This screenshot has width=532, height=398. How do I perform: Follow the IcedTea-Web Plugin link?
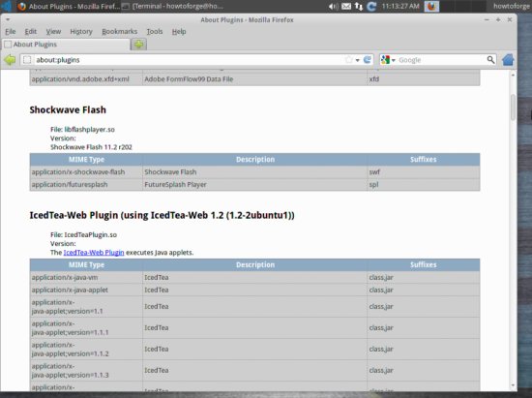94,253
